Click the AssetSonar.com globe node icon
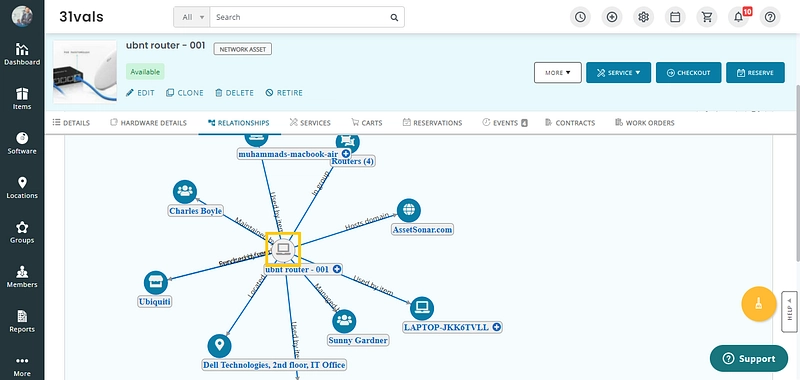Screen dimensions: 800x380 point(409,210)
